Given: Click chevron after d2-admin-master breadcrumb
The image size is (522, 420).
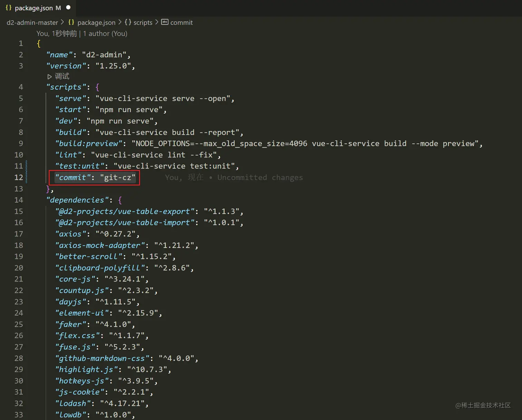Looking at the screenshot, I should 62,22.
